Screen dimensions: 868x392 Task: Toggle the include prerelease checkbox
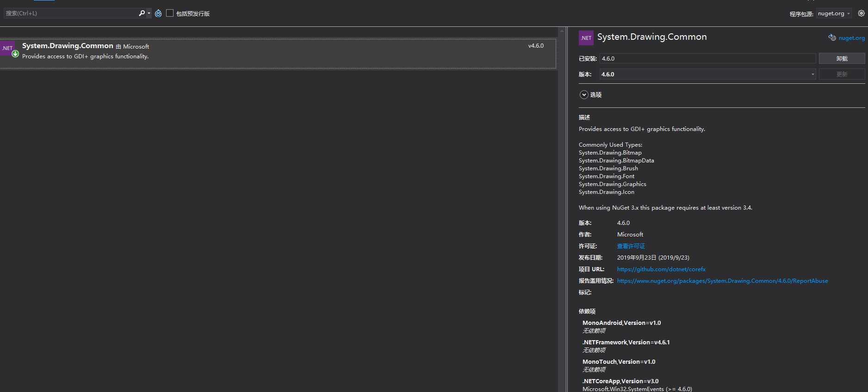(170, 13)
